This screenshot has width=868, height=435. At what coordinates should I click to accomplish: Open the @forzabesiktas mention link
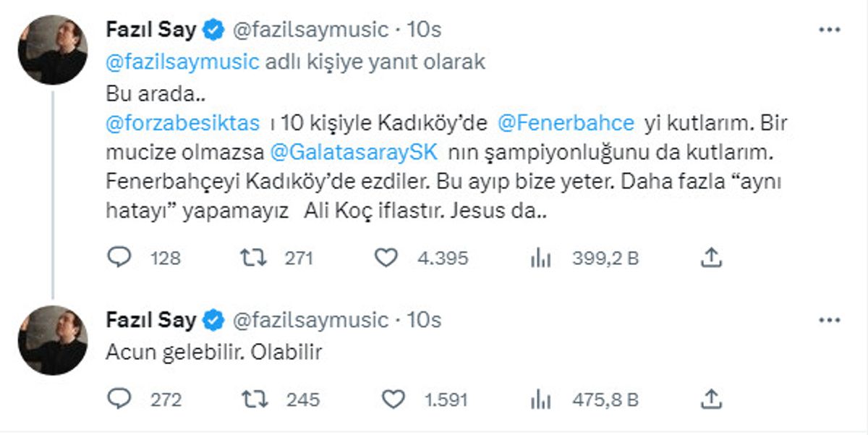pos(183,123)
